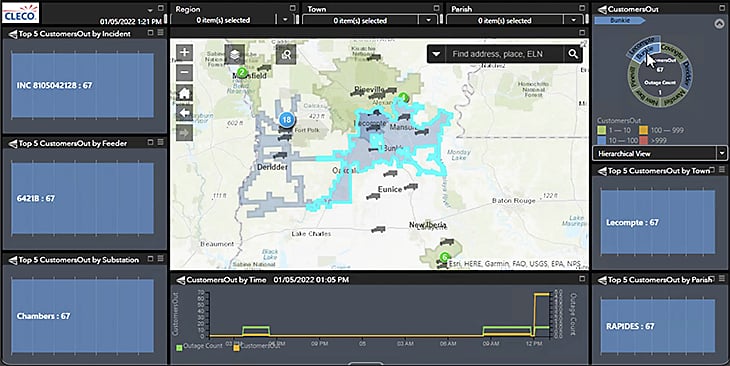Return map to home extent
This screenshot has width=730, height=366.
184,93
